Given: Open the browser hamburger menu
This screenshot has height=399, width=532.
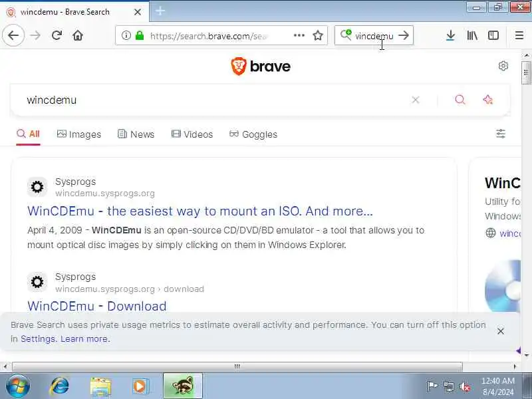Looking at the screenshot, I should click(519, 35).
